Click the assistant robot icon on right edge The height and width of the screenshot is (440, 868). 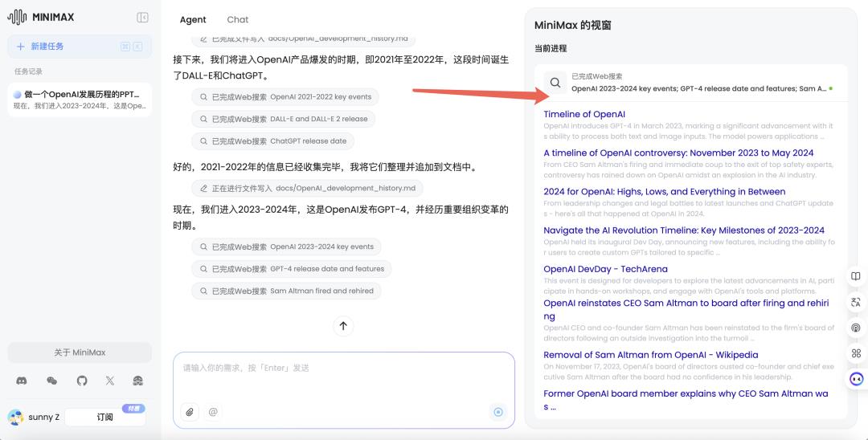click(857, 379)
